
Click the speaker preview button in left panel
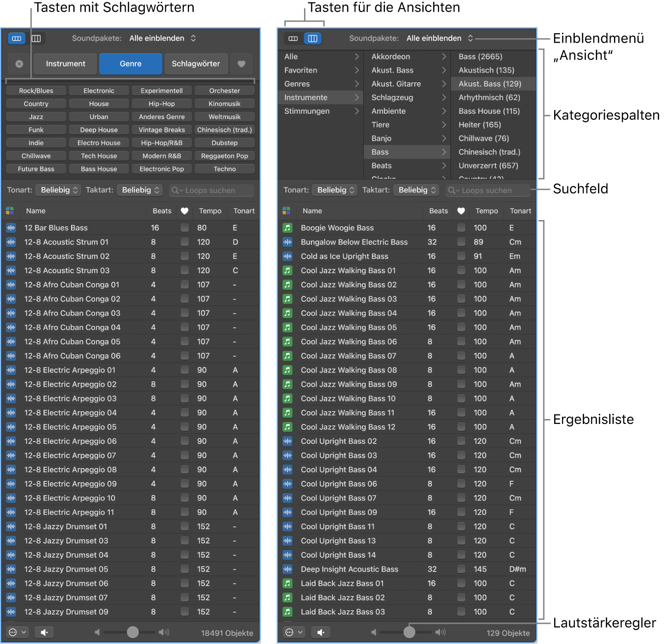[x=44, y=632]
